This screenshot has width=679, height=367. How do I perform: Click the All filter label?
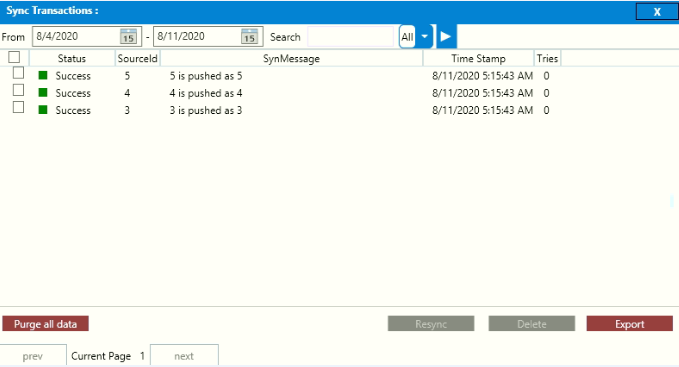point(407,37)
